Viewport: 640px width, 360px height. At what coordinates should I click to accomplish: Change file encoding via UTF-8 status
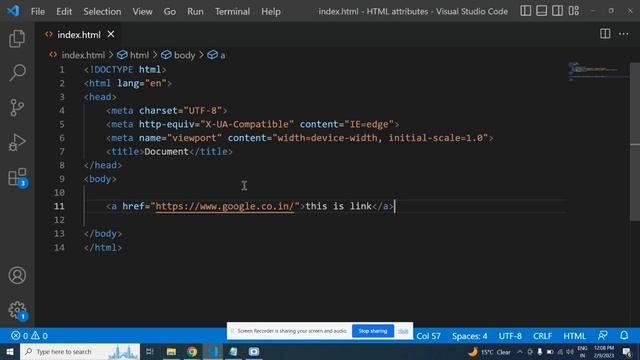[510, 336]
